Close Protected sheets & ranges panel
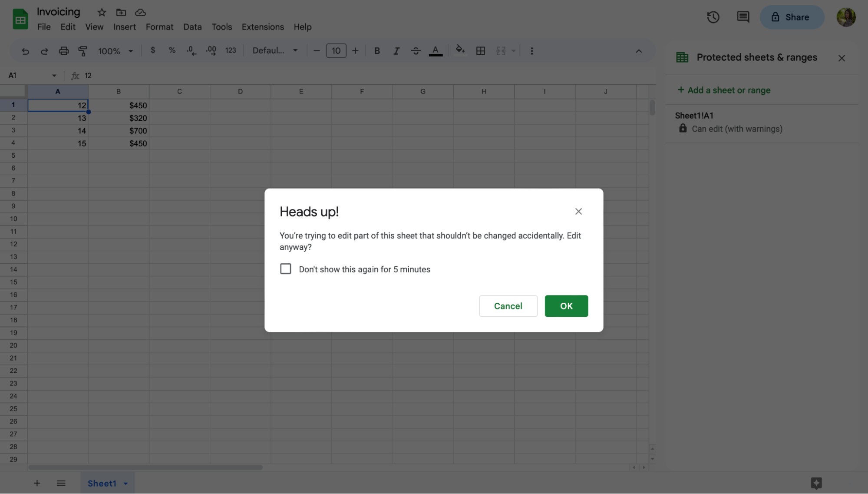This screenshot has width=868, height=494. pos(842,58)
